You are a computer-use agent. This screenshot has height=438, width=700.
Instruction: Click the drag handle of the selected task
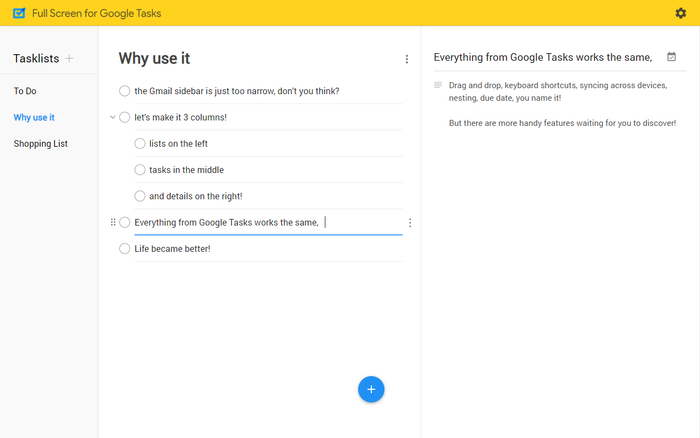[x=113, y=222]
